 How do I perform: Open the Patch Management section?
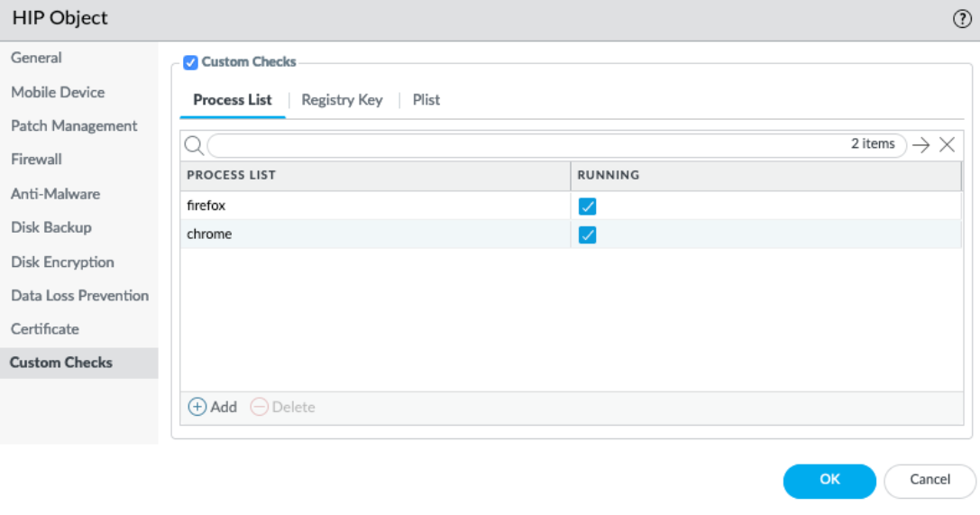[x=74, y=126]
